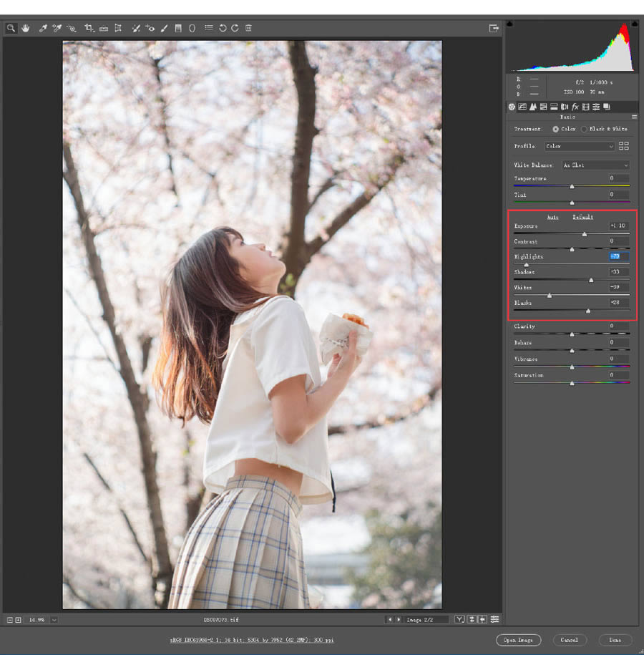Expand the White Balance As Shot dropdown
The image size is (644, 655).
(595, 165)
